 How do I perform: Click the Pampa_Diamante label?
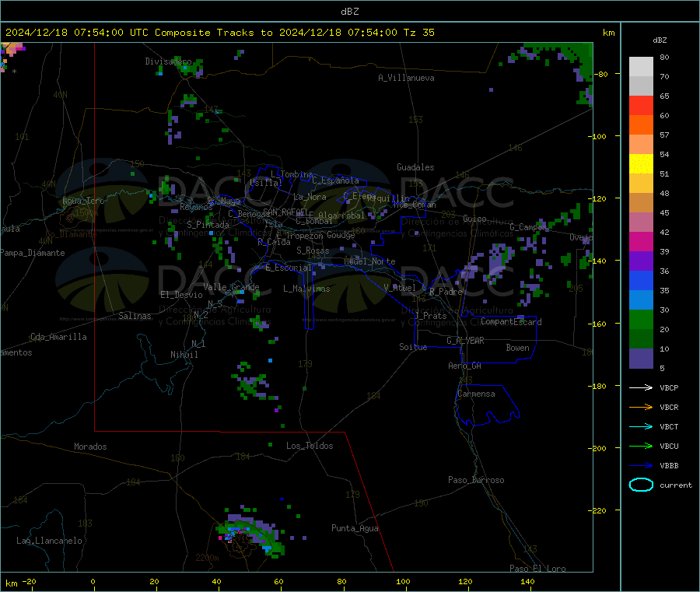[33, 253]
